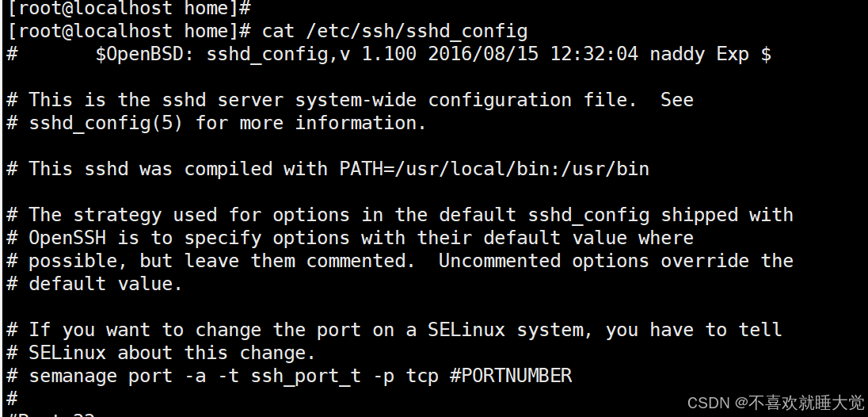
Task: Click the semanage port command line
Action: click(x=289, y=376)
